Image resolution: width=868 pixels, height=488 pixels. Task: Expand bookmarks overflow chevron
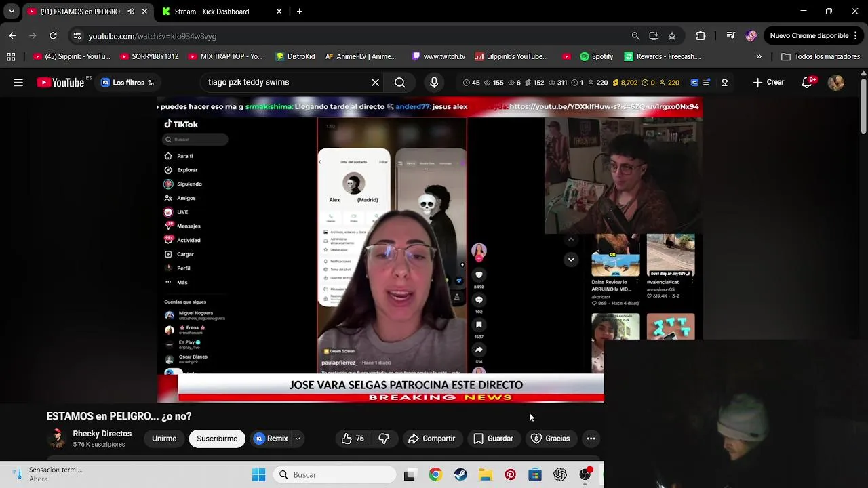tap(759, 57)
